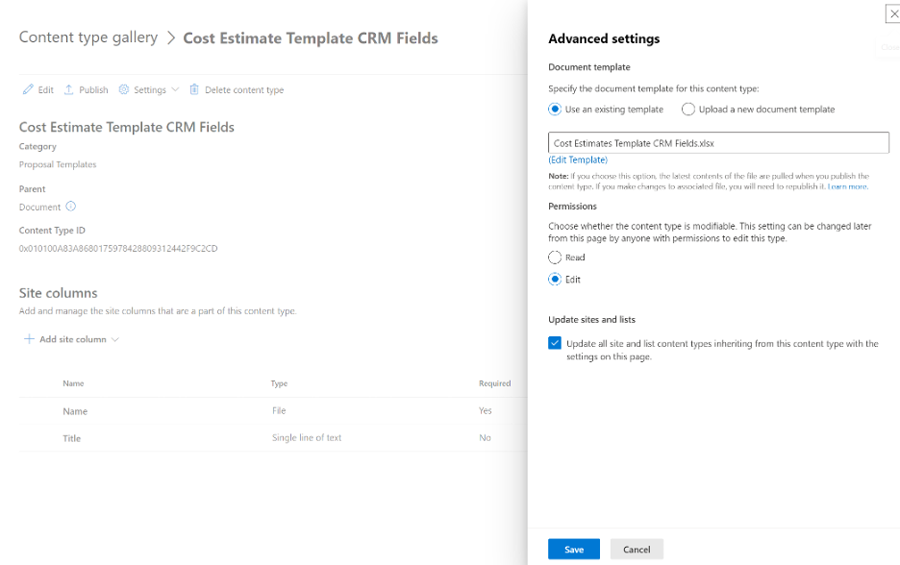The width and height of the screenshot is (900, 565).
Task: Click the Single line of text cell
Action: 307,438
